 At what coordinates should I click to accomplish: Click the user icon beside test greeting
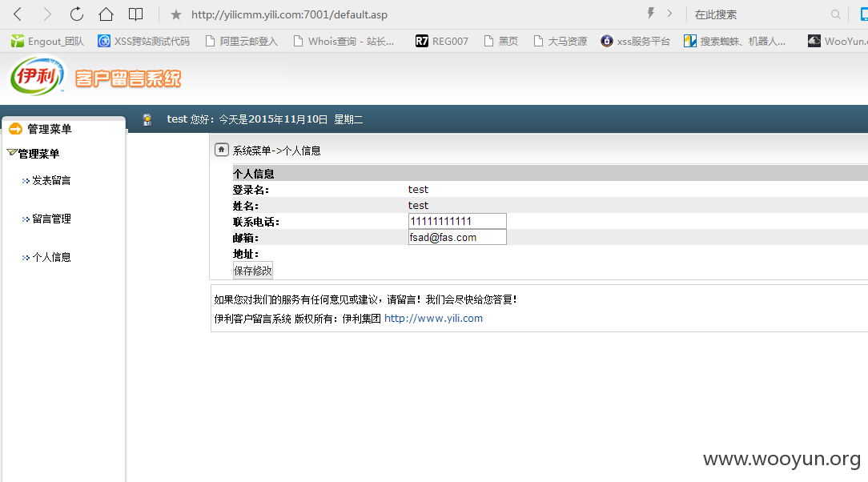[x=147, y=119]
